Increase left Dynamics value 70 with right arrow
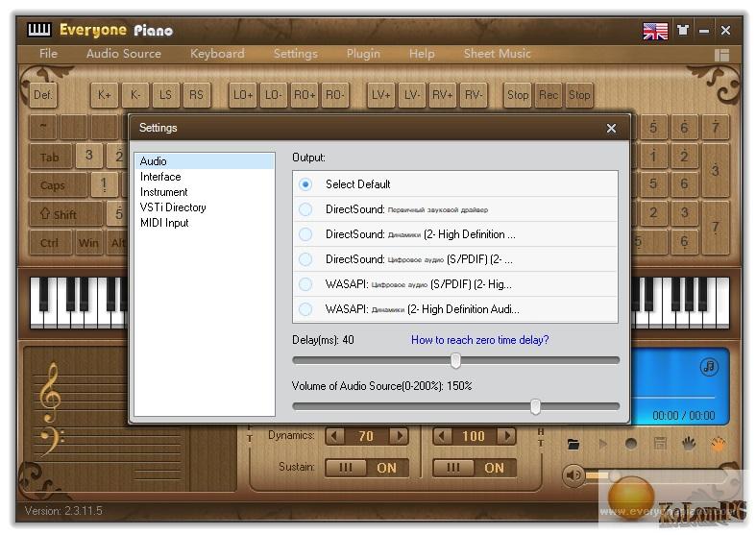 [399, 436]
